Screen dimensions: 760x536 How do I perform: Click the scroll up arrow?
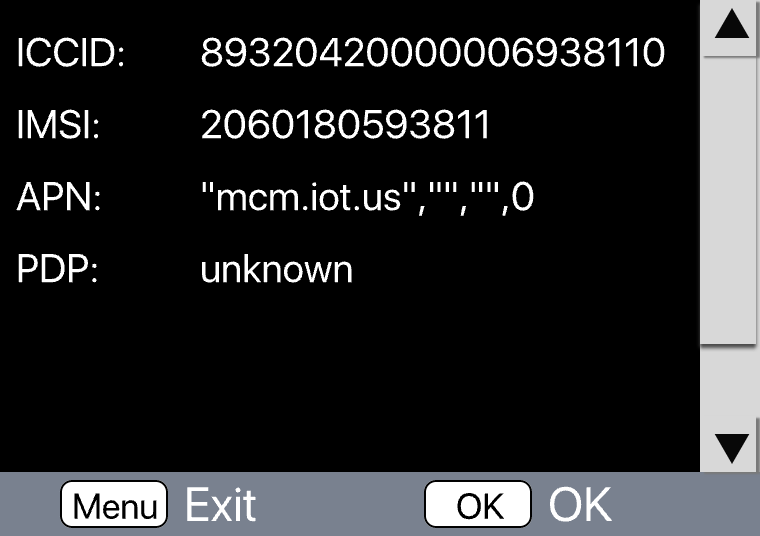(731, 27)
